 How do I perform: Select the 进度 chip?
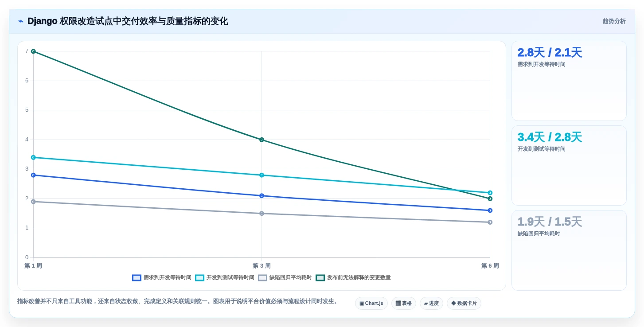pyautogui.click(x=431, y=304)
